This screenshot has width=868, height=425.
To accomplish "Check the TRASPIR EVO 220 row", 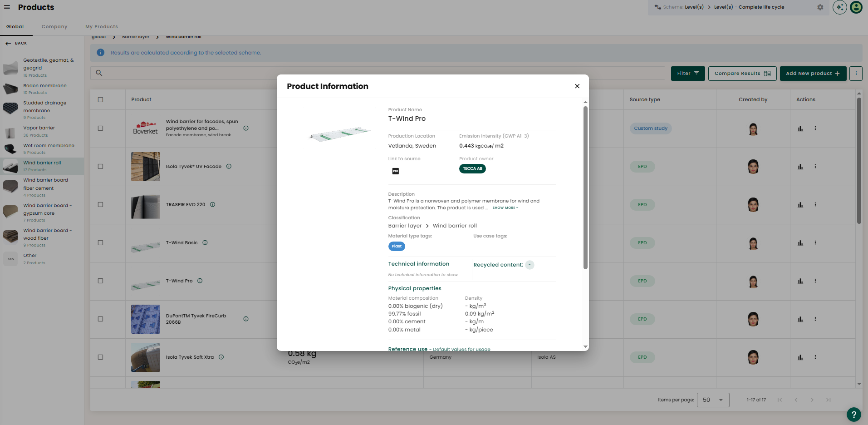I will coord(101,205).
